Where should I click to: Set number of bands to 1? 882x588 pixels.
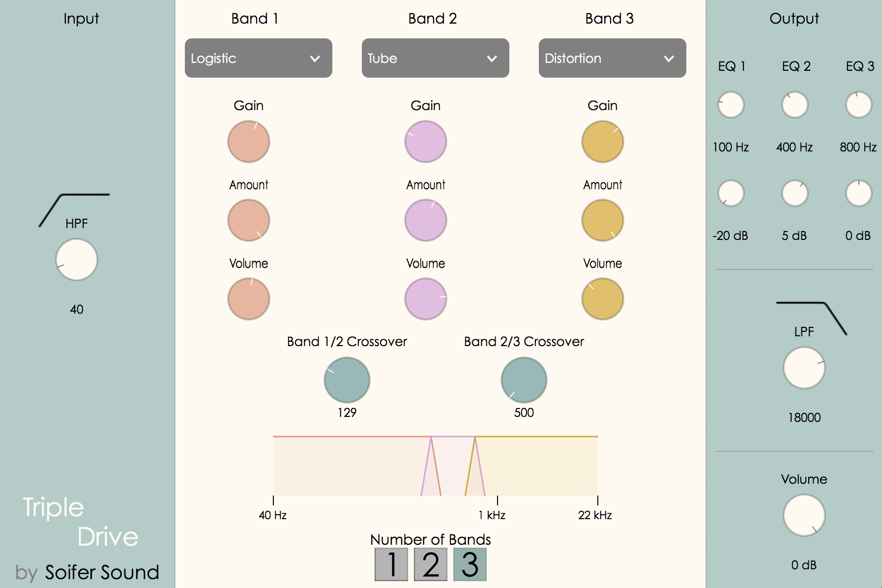[x=391, y=564]
